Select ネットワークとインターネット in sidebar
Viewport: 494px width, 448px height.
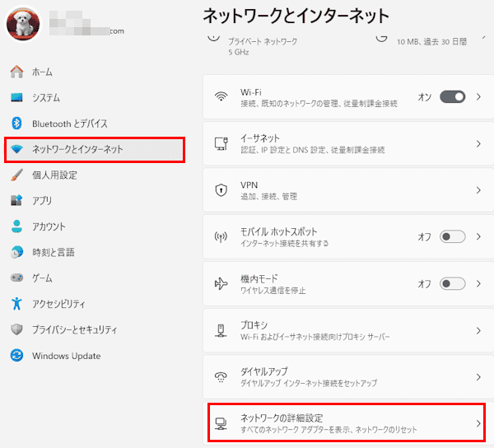coord(95,149)
